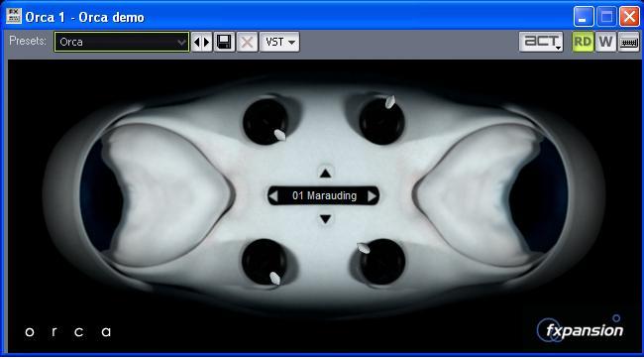Click the lower-right black knob
This screenshot has height=359, width=644.
pos(382,262)
